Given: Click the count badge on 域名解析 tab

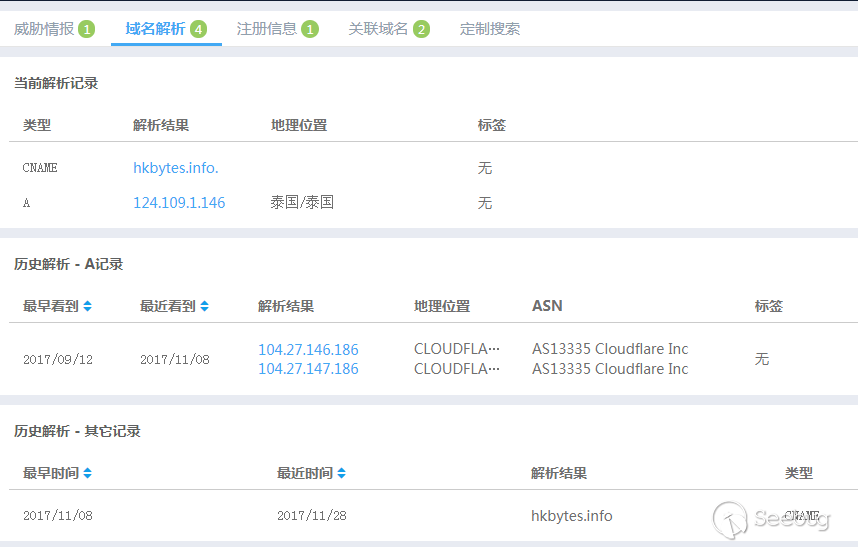Looking at the screenshot, I should [x=198, y=29].
